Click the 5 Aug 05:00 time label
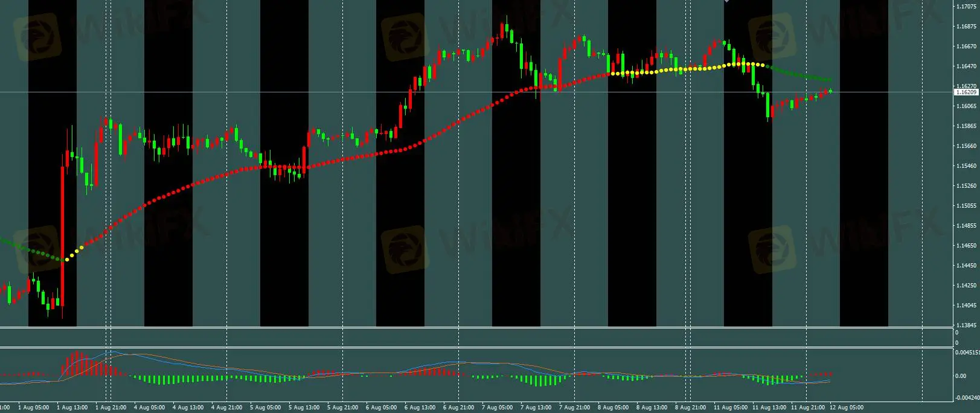Image resolution: width=980 pixels, height=413 pixels. (266, 408)
